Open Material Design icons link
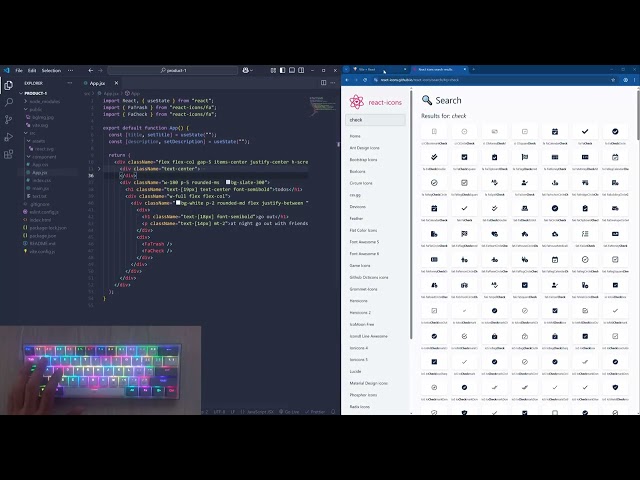 (369, 383)
